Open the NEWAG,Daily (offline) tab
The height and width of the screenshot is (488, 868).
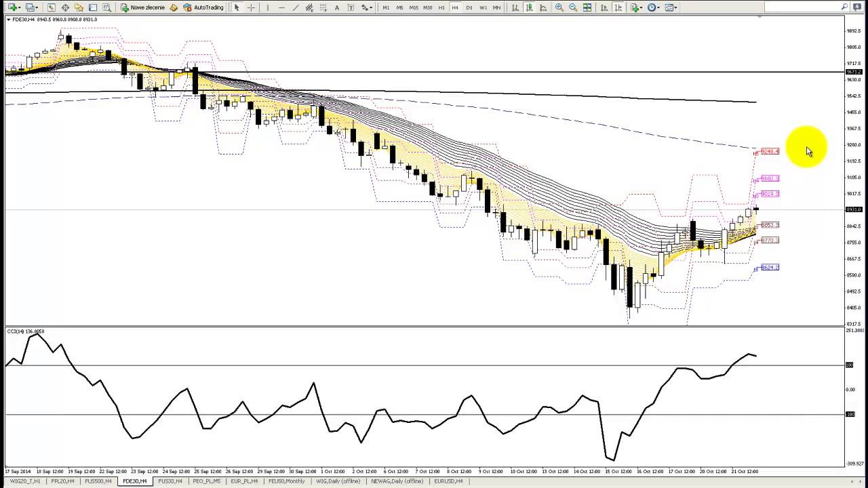[x=397, y=481]
